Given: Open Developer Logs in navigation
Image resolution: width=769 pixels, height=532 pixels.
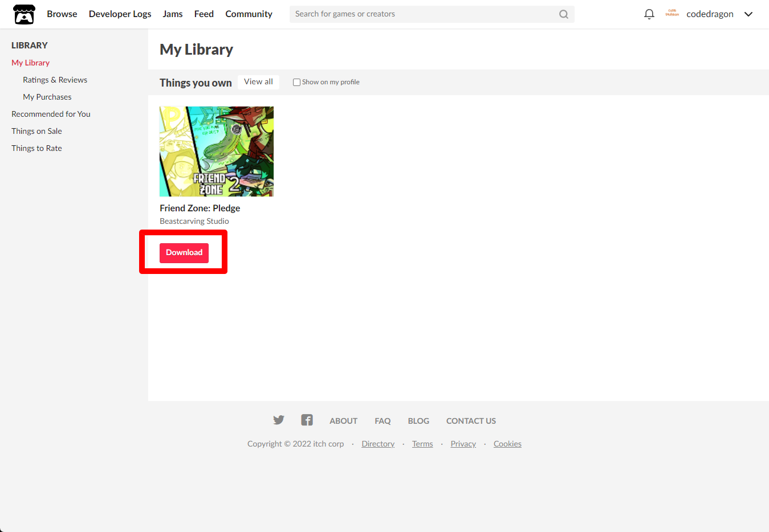Looking at the screenshot, I should click(x=120, y=14).
